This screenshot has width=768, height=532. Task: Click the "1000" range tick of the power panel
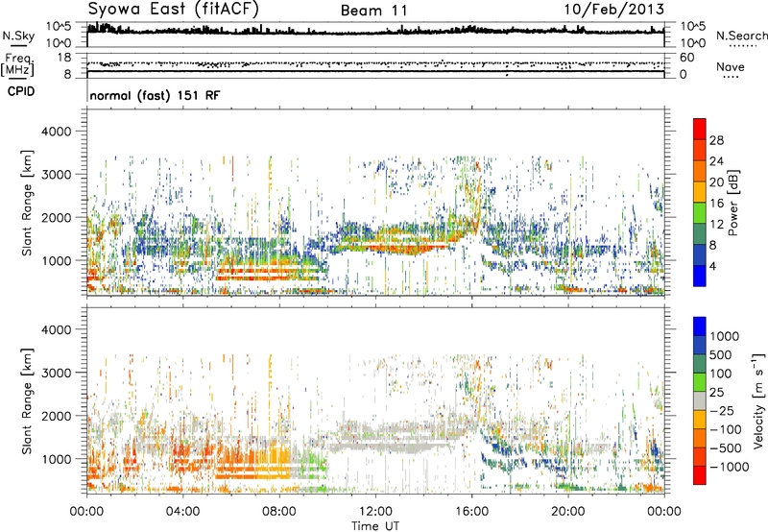[x=56, y=260]
